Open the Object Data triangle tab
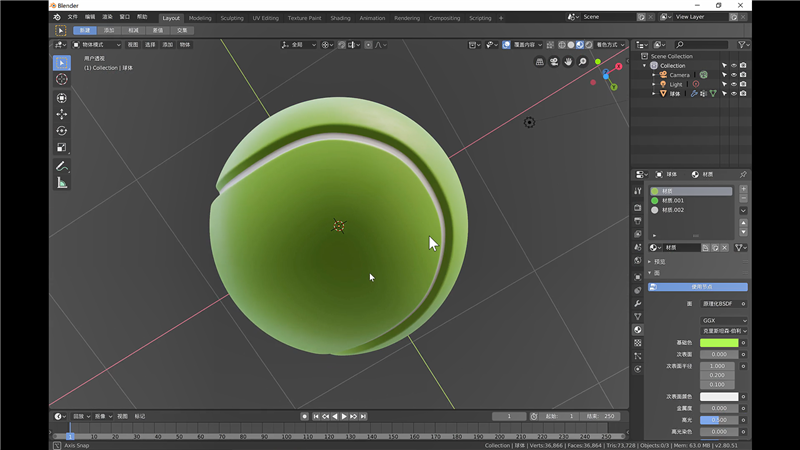 click(x=638, y=317)
